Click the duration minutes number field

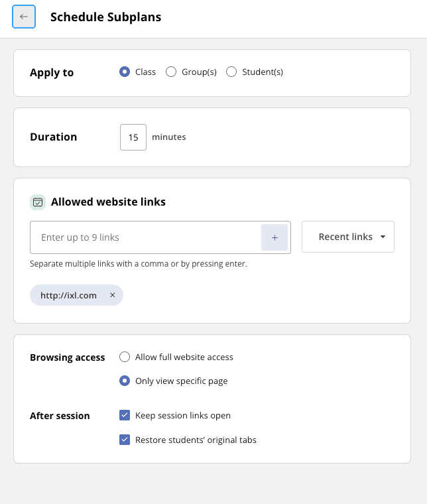pos(133,137)
